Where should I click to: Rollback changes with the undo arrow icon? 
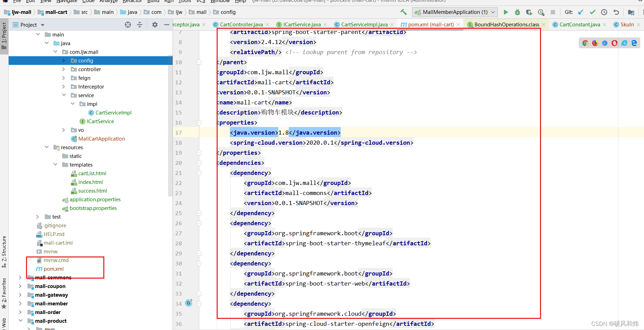point(616,12)
